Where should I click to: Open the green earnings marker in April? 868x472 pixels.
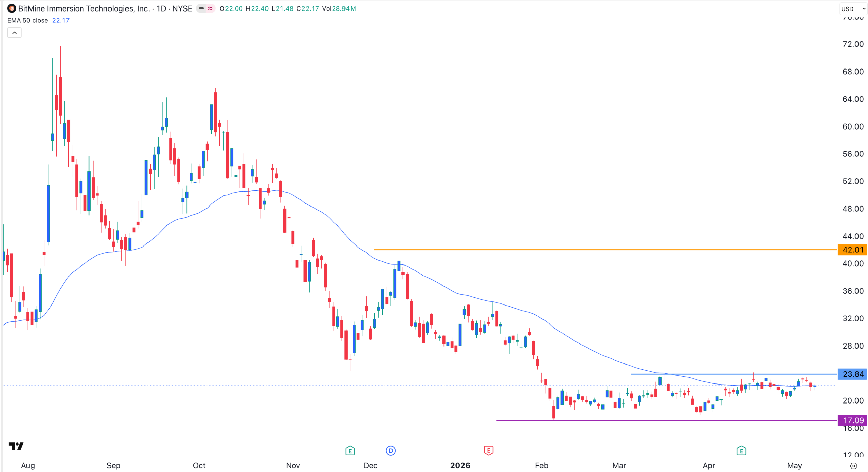[x=741, y=451]
